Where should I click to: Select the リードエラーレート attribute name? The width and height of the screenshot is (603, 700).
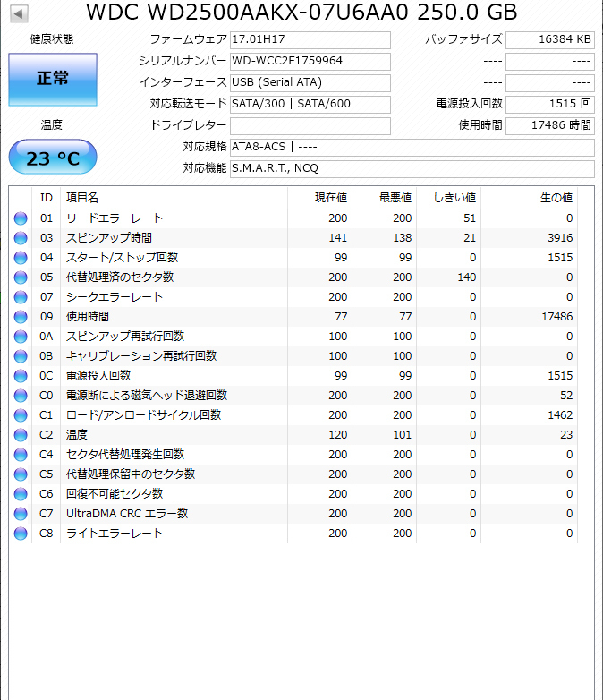[115, 218]
